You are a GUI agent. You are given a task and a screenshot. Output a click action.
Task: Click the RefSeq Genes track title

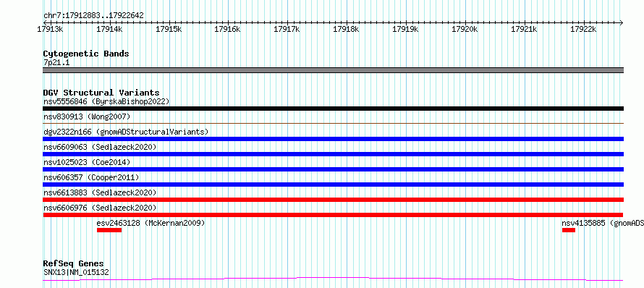click(x=74, y=264)
